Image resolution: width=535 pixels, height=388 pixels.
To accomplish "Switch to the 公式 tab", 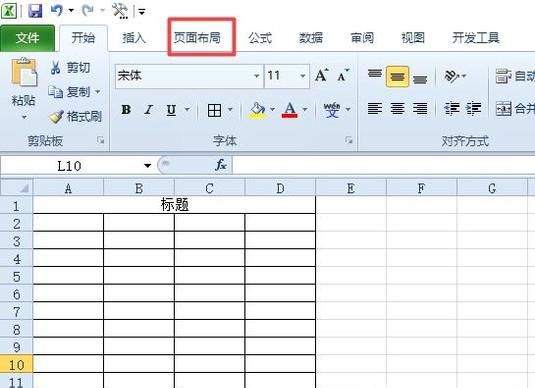I will pos(260,38).
